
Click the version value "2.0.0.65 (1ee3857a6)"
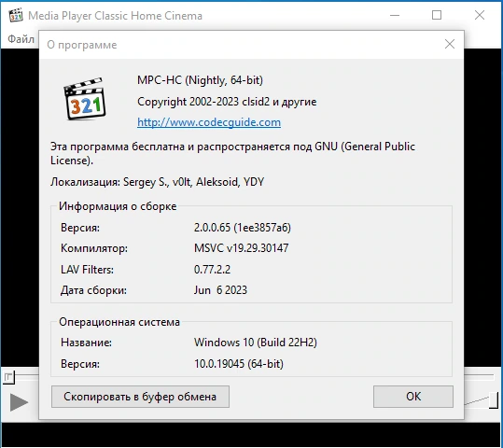(x=243, y=228)
